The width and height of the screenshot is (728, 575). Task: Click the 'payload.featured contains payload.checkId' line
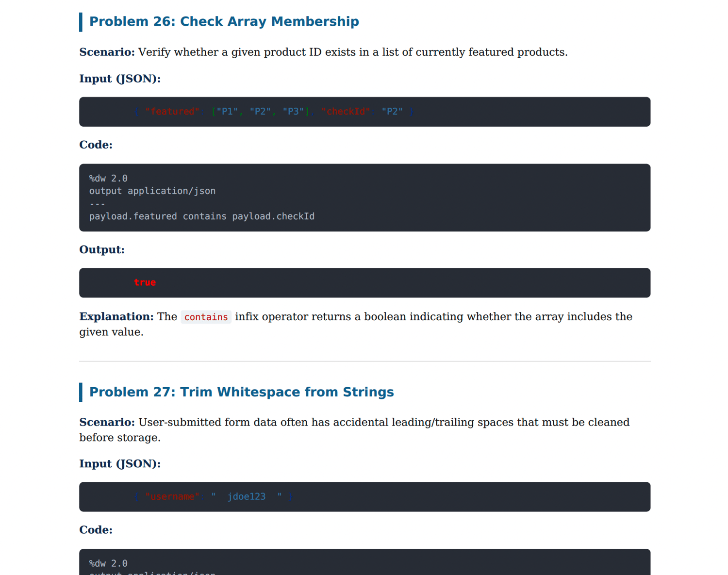(202, 216)
